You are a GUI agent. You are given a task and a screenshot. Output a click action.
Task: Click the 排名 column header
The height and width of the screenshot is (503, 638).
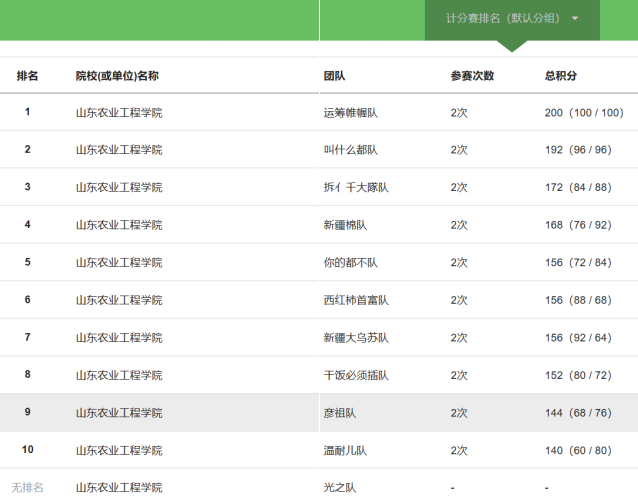point(28,76)
